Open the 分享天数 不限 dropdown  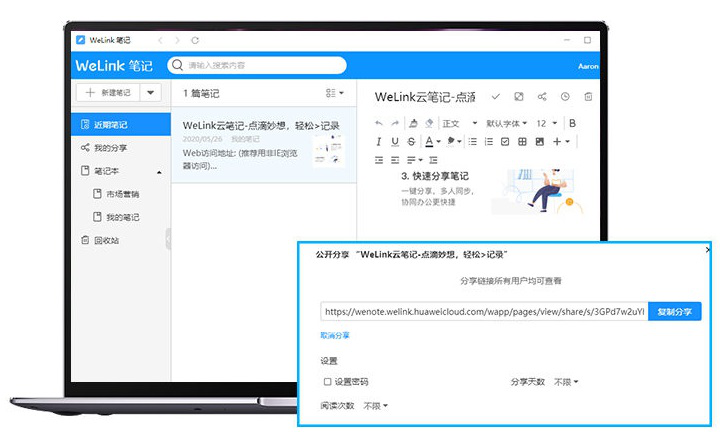click(566, 382)
